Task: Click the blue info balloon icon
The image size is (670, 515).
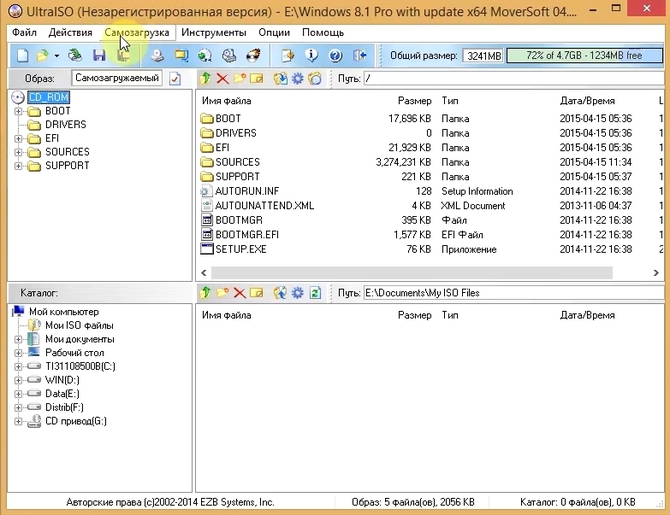Action: pos(311,56)
